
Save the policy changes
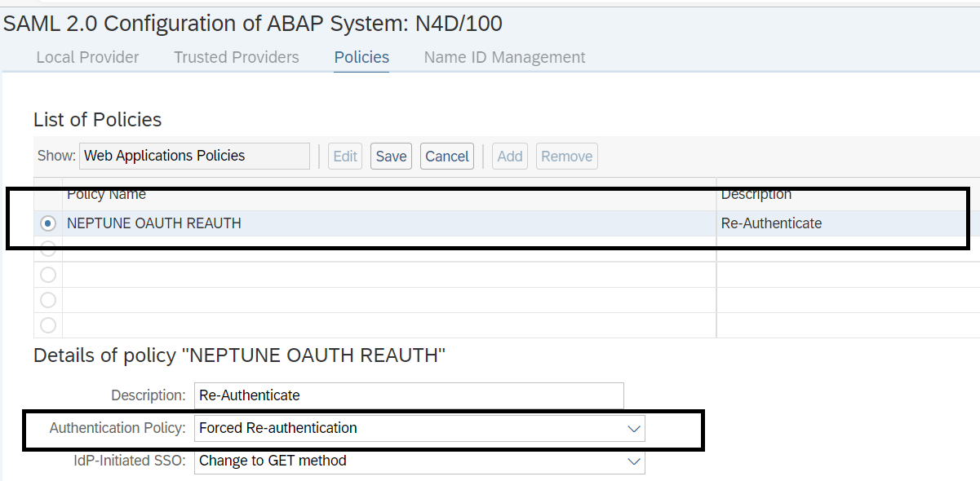click(x=391, y=156)
